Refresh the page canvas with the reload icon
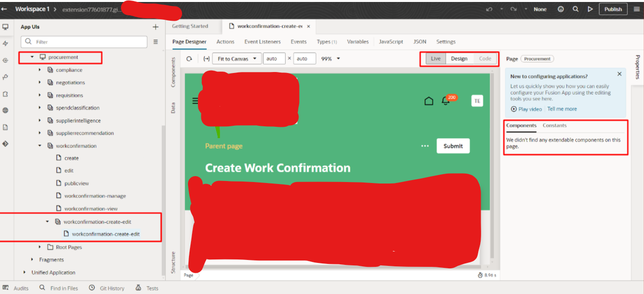 coord(189,58)
